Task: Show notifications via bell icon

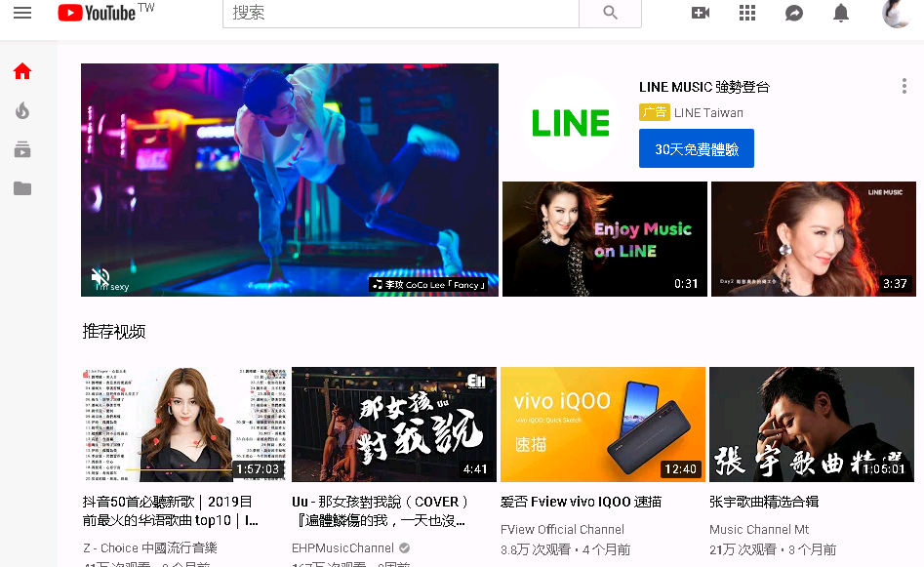Action: 841,13
